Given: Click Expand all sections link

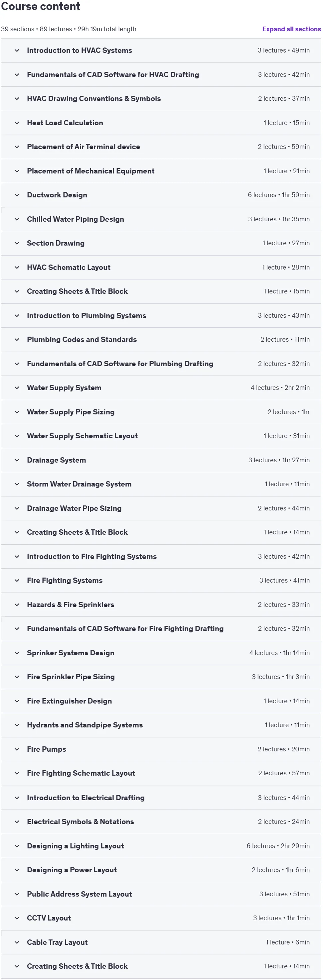Looking at the screenshot, I should [291, 29].
